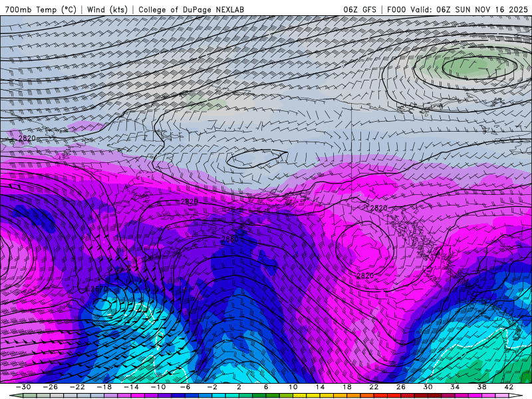This screenshot has width=532, height=399.
Task: Click the positive 22 colorbar tick label
Action: [x=374, y=387]
